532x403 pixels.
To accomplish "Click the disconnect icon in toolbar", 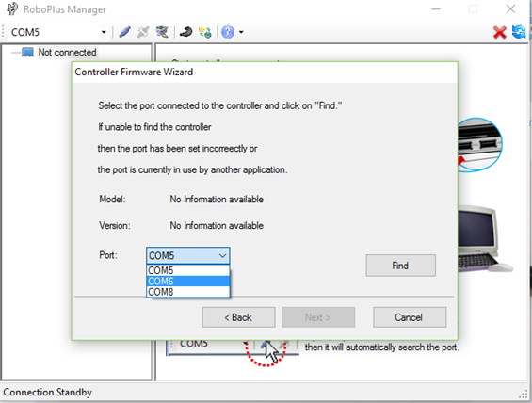I will coord(143,32).
